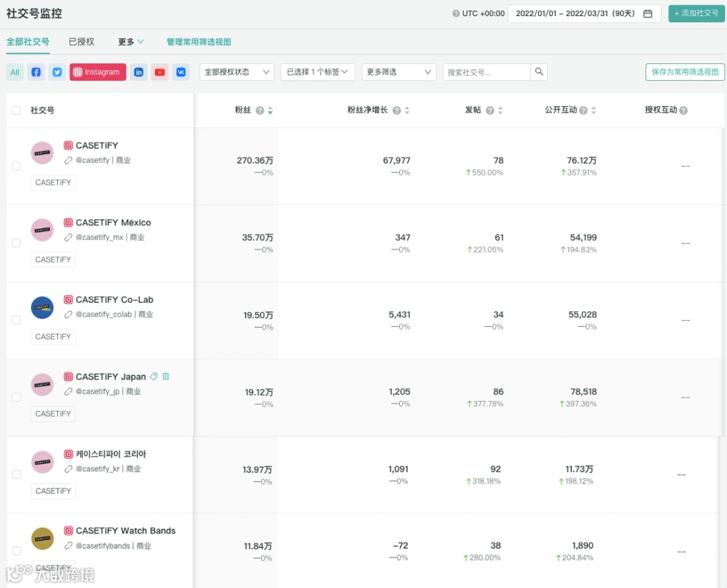This screenshot has height=588, width=727.
Task: Open link icon beside @casetify_mx handle
Action: pyautogui.click(x=68, y=237)
